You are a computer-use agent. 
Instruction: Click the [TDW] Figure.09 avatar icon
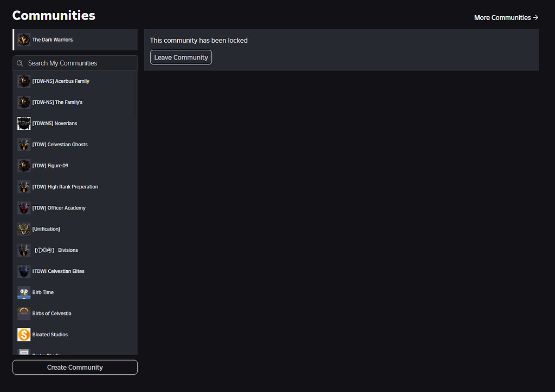coord(24,166)
